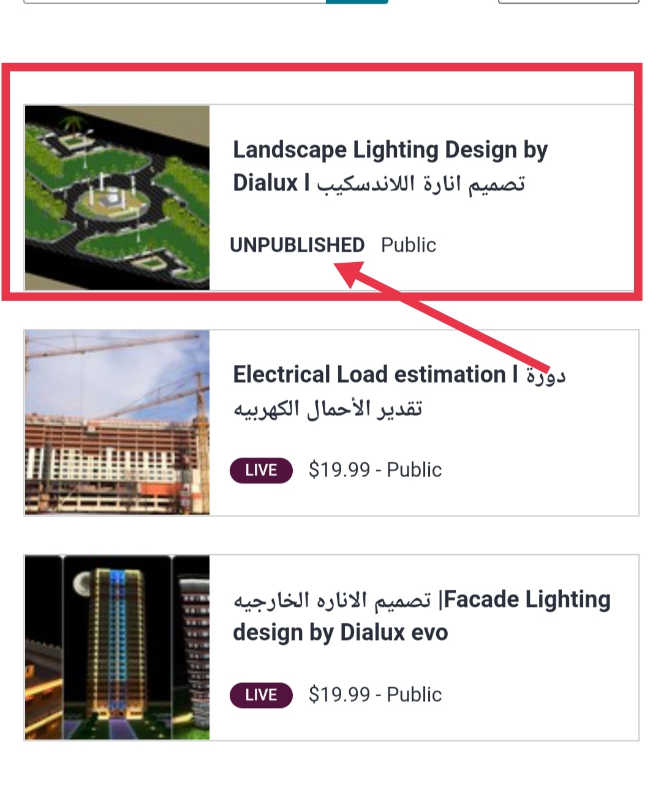
Task: Select the Electrical Load estimation course card
Action: coord(331,423)
